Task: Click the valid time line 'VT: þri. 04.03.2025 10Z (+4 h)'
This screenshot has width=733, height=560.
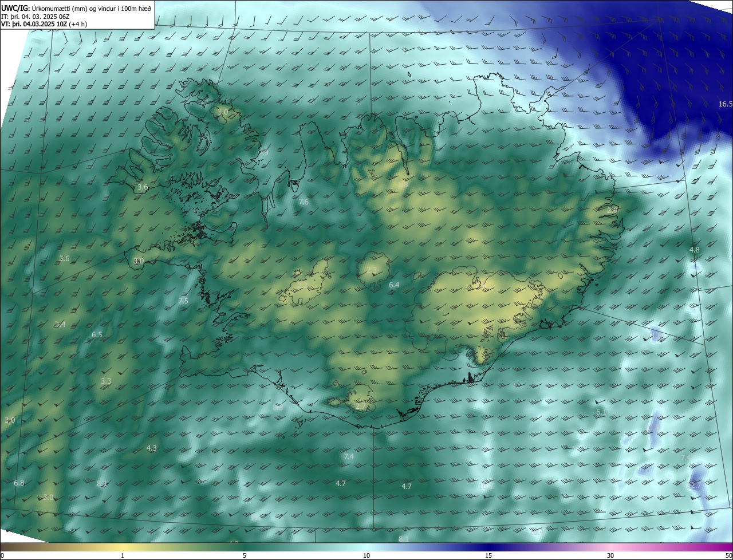Action: point(44,25)
